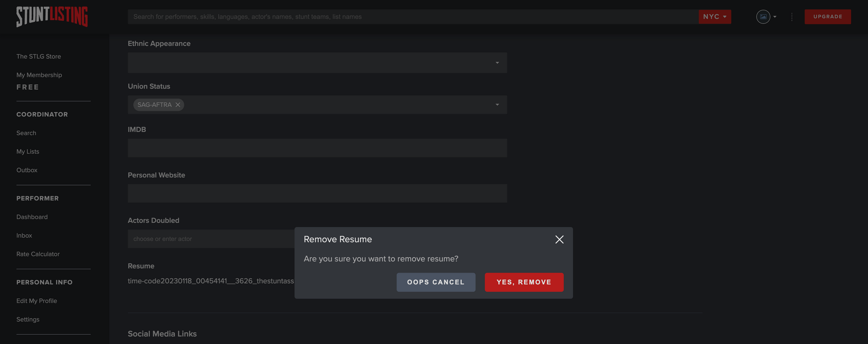
Task: Open Outbox in sidebar
Action: [x=27, y=170]
